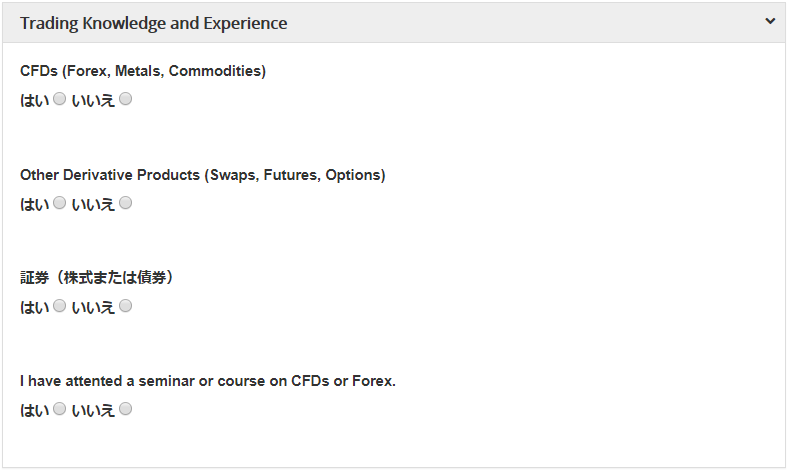
Task: Click はい text label under seminar question
Action: [x=34, y=410]
